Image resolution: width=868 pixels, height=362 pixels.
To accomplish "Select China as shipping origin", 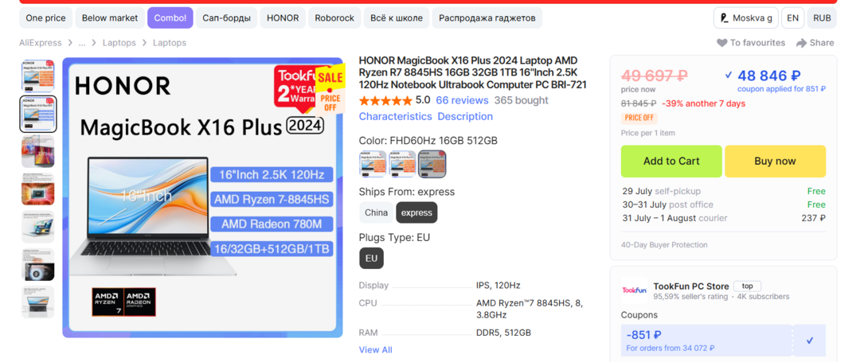I will click(x=376, y=212).
